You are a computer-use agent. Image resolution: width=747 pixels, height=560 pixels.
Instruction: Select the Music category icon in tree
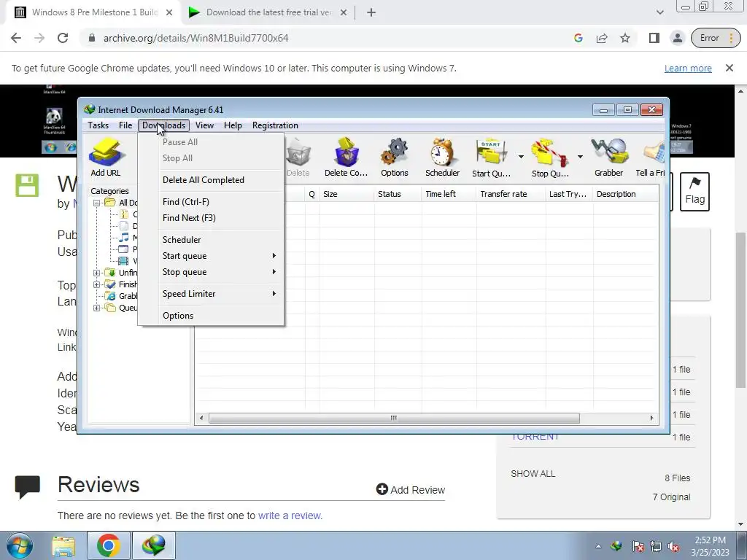tap(123, 238)
